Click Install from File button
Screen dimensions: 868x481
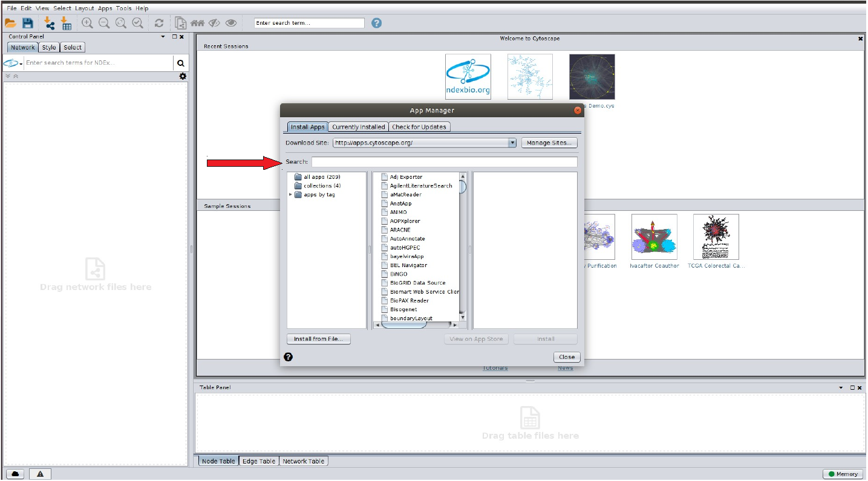[319, 339]
